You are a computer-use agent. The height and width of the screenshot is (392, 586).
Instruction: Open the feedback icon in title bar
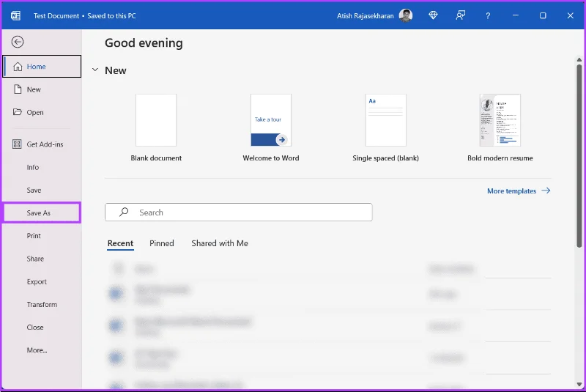coord(461,15)
